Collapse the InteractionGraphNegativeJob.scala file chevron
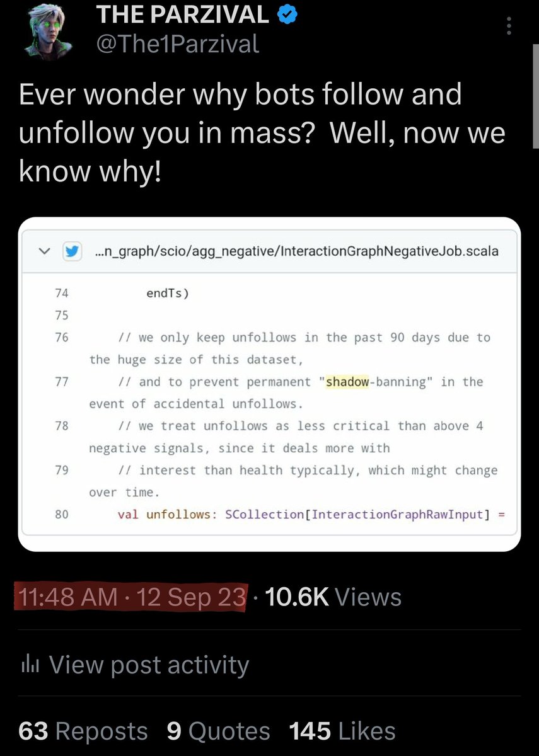539x756 pixels. 44,251
